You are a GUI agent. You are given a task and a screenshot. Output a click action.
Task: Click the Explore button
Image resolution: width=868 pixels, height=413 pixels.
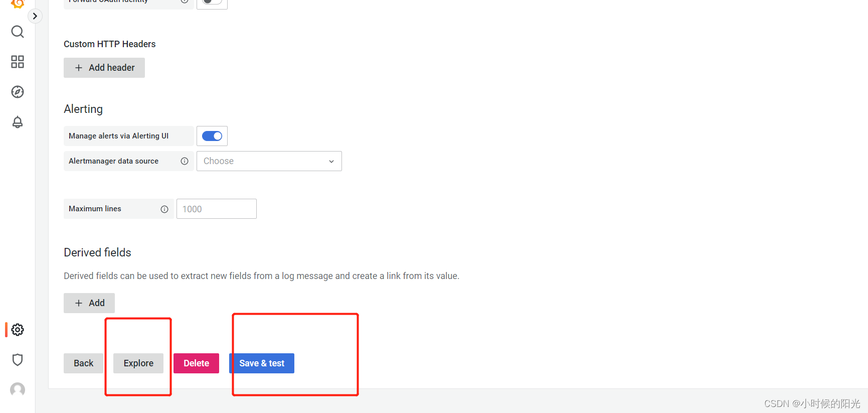(138, 363)
